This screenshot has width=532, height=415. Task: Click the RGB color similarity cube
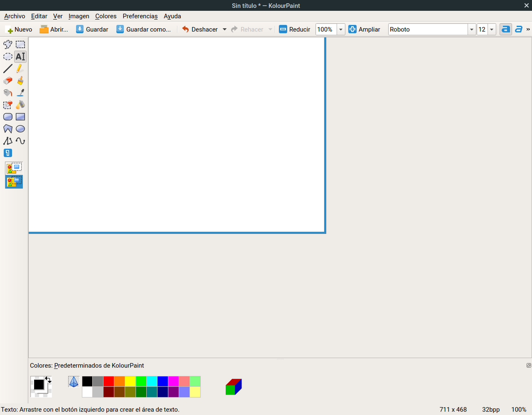point(234,387)
